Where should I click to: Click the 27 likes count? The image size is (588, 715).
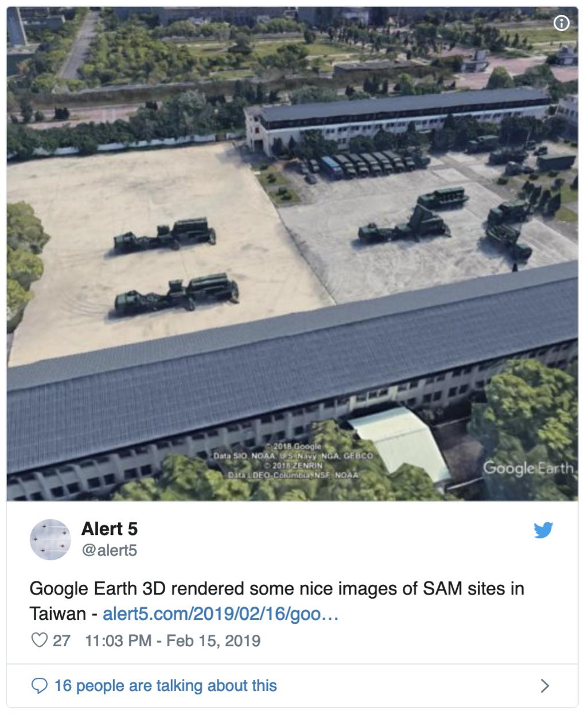pos(61,640)
